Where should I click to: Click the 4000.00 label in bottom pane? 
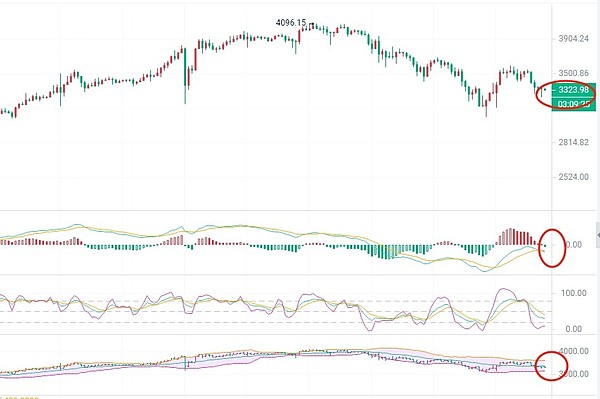coord(574,351)
